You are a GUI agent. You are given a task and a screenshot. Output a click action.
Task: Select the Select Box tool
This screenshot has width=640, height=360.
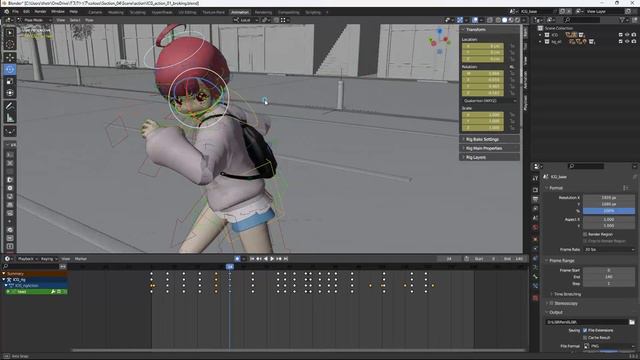(10, 32)
